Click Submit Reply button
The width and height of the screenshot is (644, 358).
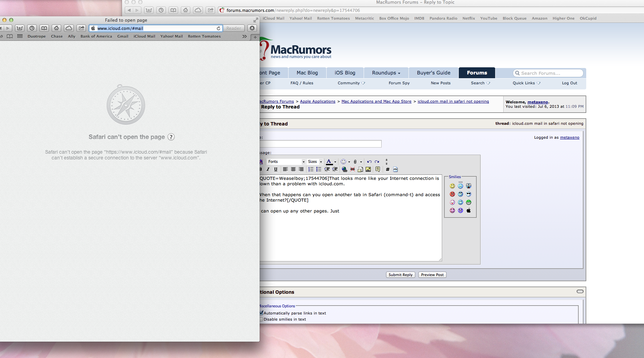[x=401, y=275]
